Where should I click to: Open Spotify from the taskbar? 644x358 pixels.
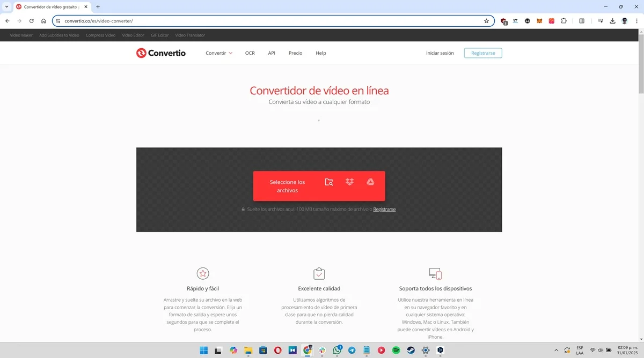tap(396, 350)
